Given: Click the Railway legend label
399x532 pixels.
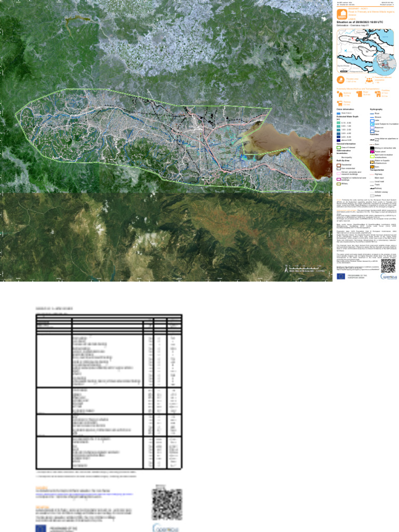Looking at the screenshot, I should tap(378, 188).
